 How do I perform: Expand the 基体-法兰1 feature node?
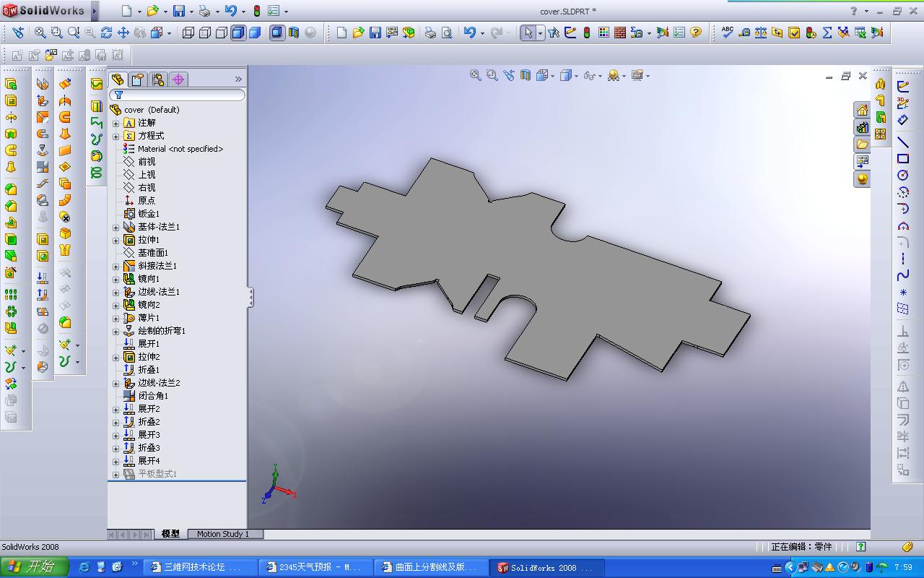pyautogui.click(x=116, y=227)
